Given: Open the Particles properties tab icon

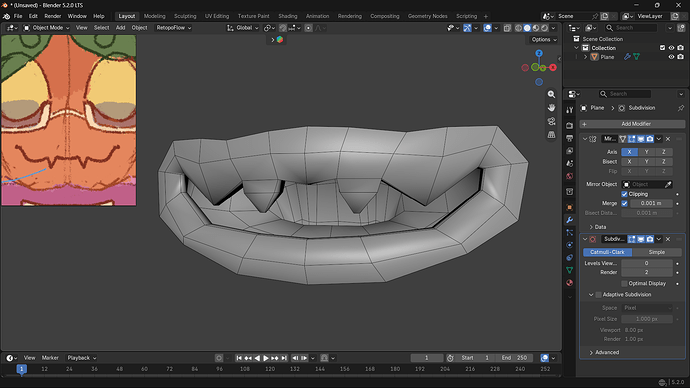Looking at the screenshot, I should (569, 232).
